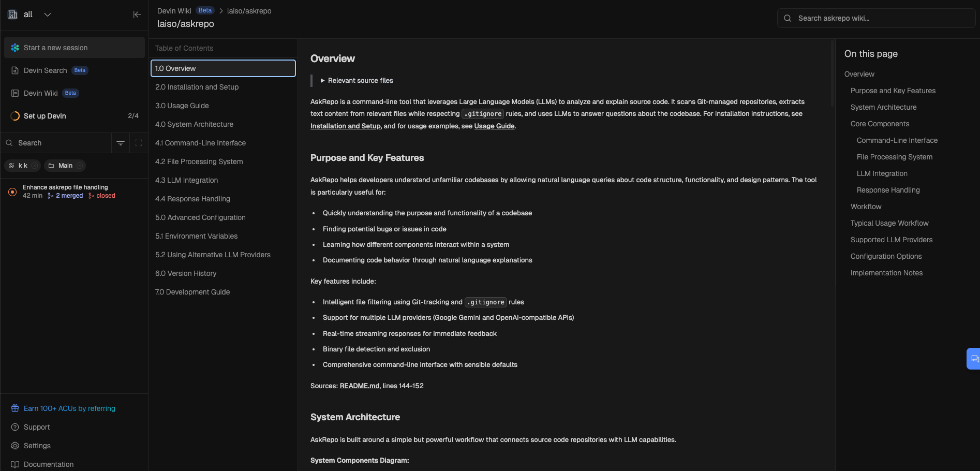980x471 pixels.
Task: Jump to 'Core Components' section
Action: click(x=880, y=124)
